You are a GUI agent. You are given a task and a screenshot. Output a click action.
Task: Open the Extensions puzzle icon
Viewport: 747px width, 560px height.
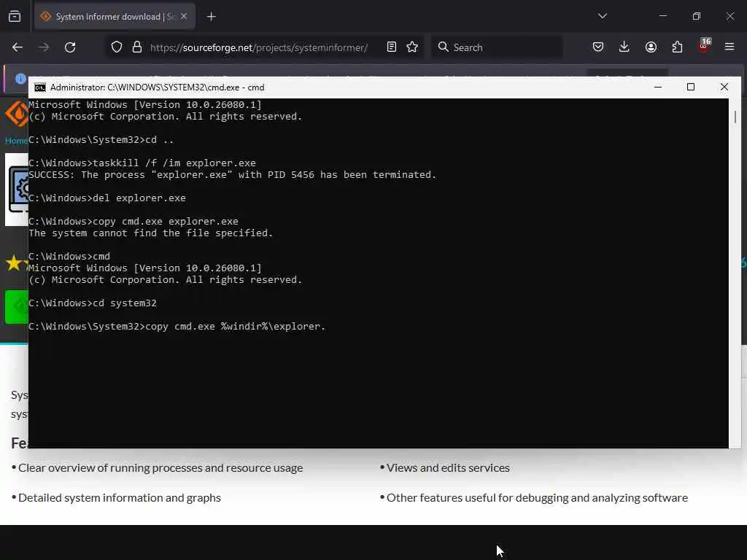[677, 47]
